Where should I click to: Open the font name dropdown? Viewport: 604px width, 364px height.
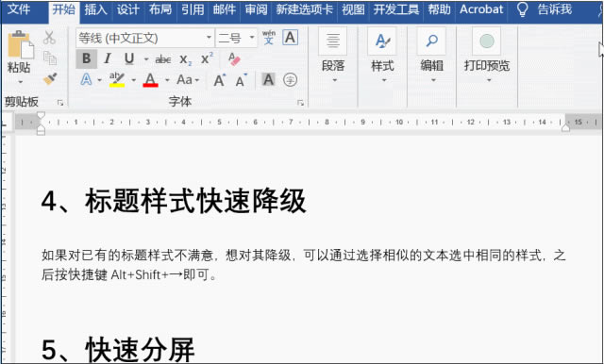(209, 38)
